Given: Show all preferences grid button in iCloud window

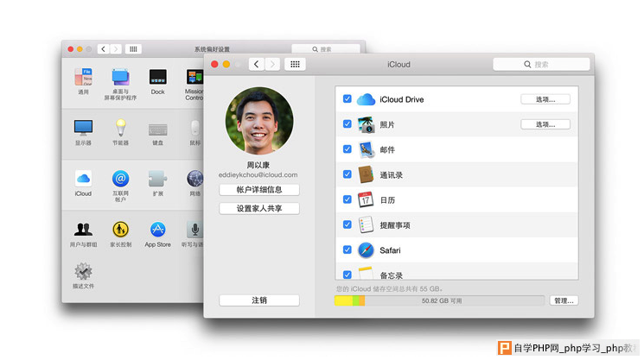Looking at the screenshot, I should tap(295, 64).
